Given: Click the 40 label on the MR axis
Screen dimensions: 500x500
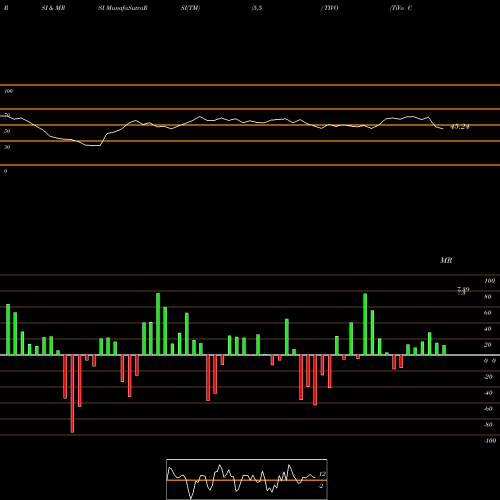Looking at the screenshot, I should (488, 329).
